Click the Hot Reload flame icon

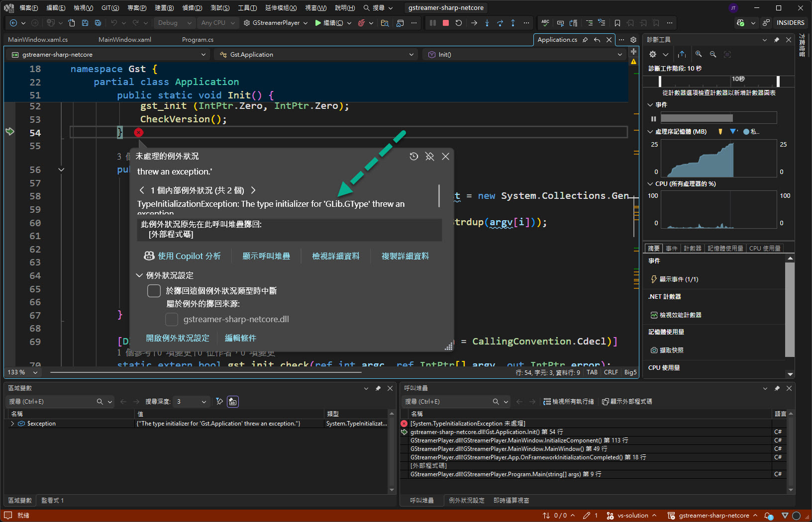click(x=362, y=23)
